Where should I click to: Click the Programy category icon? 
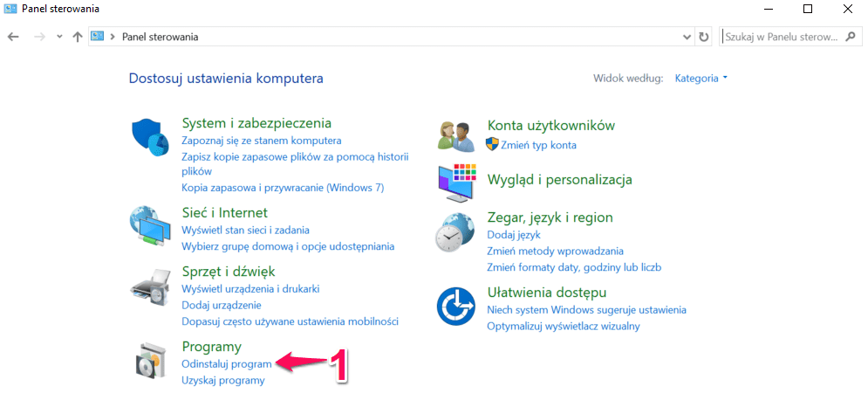point(149,361)
